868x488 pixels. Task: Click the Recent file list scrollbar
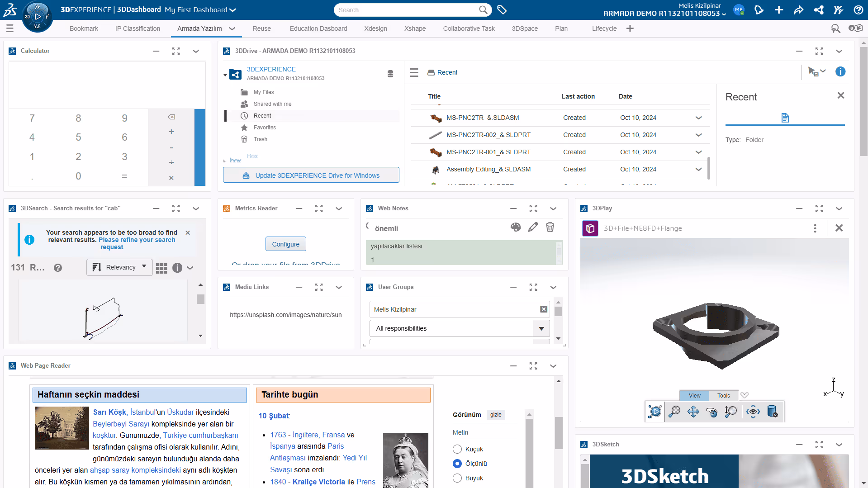[x=708, y=168]
